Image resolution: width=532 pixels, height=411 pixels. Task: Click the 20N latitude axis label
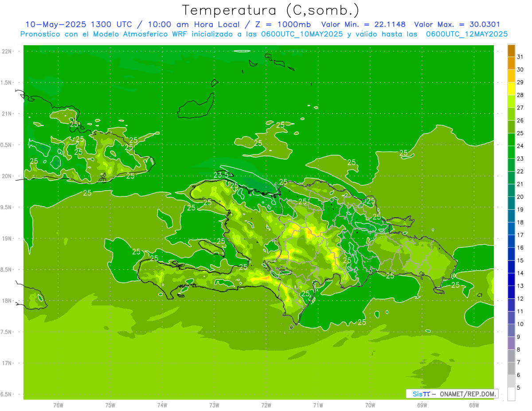(x=7, y=176)
